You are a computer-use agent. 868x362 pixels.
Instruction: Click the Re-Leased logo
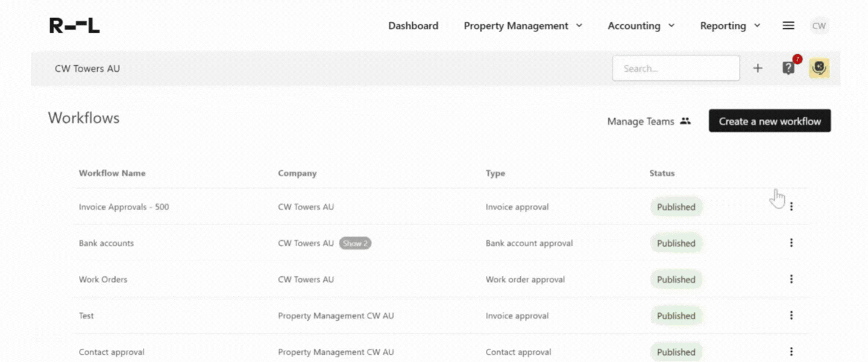point(74,25)
